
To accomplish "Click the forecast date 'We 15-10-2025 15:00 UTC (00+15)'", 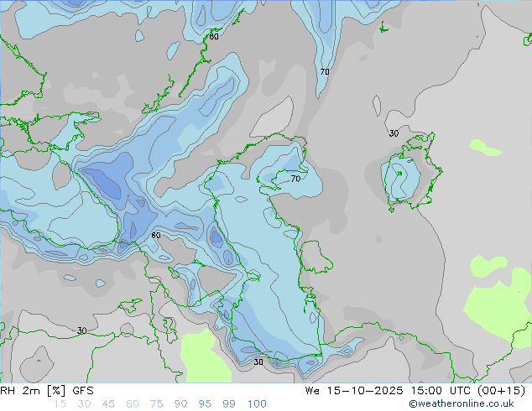I will tap(415, 391).
